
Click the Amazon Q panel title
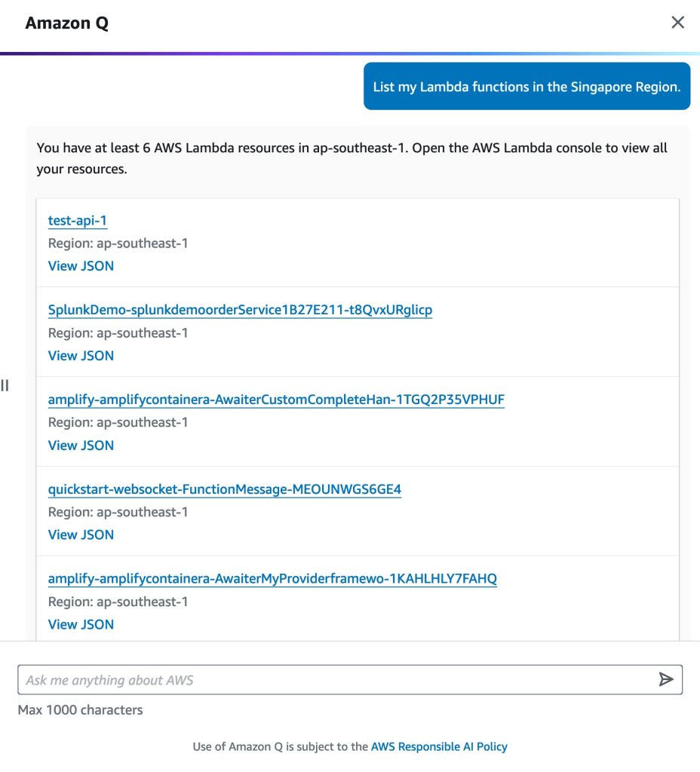pos(67,23)
